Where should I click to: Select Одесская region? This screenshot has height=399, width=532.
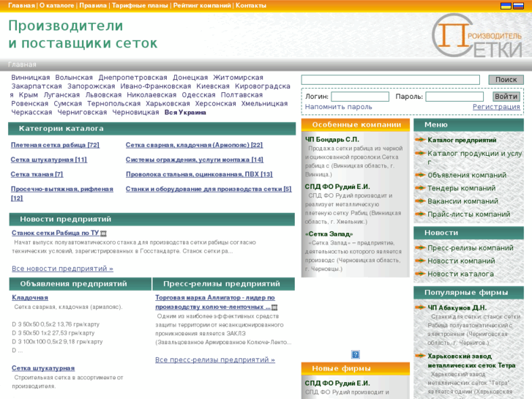198,94
